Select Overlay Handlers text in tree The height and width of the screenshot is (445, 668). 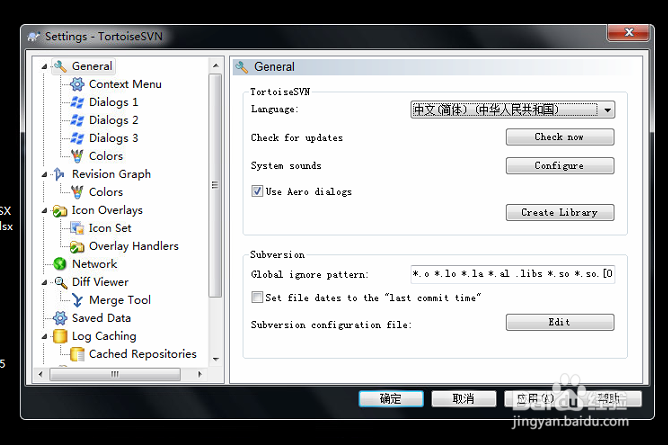134,246
